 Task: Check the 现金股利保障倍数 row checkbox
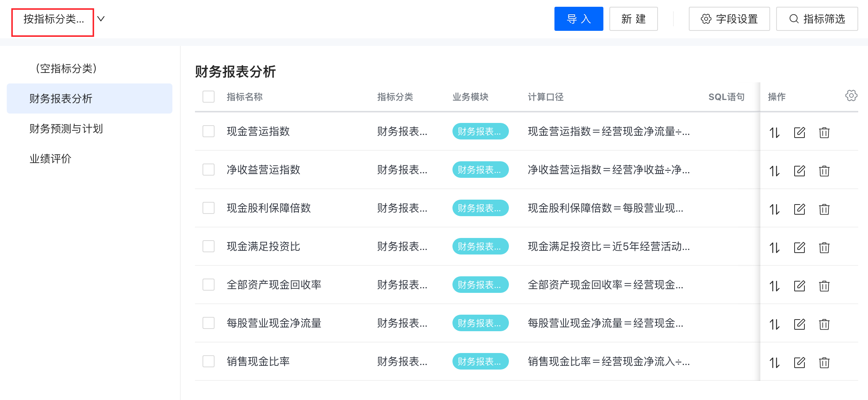[x=209, y=208]
